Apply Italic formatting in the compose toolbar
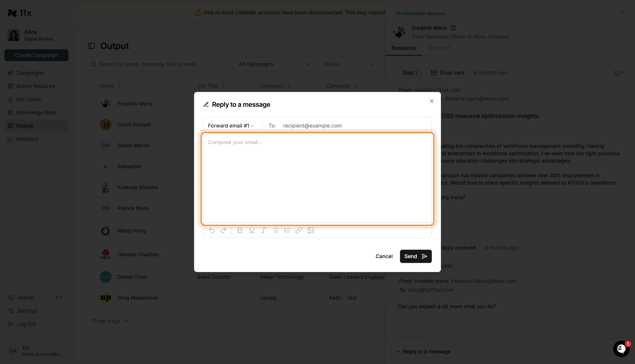 coord(263,230)
